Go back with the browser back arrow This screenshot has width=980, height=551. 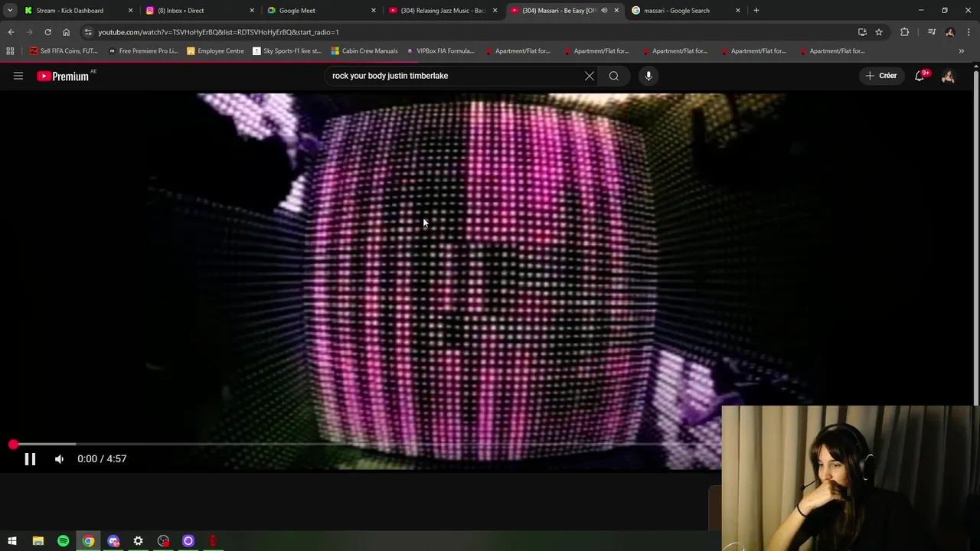click(x=11, y=32)
